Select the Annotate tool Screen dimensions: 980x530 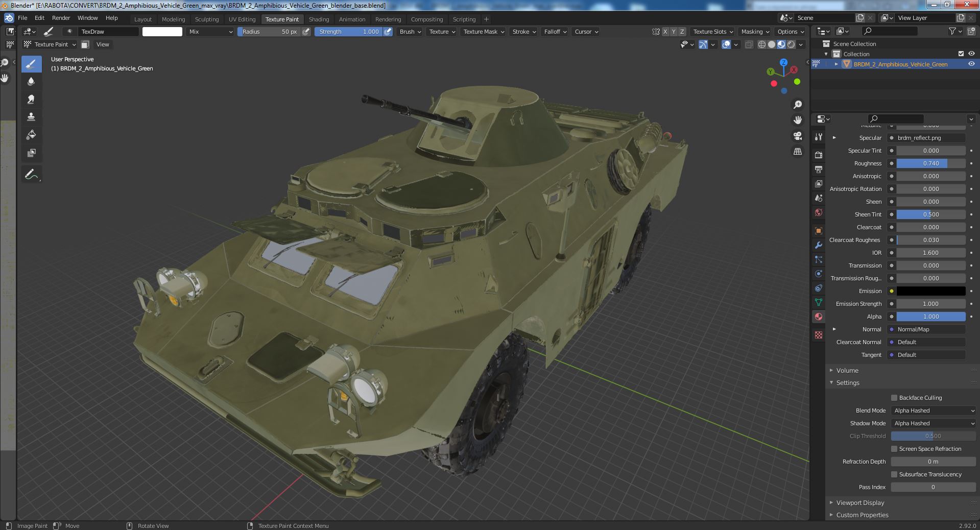[31, 175]
